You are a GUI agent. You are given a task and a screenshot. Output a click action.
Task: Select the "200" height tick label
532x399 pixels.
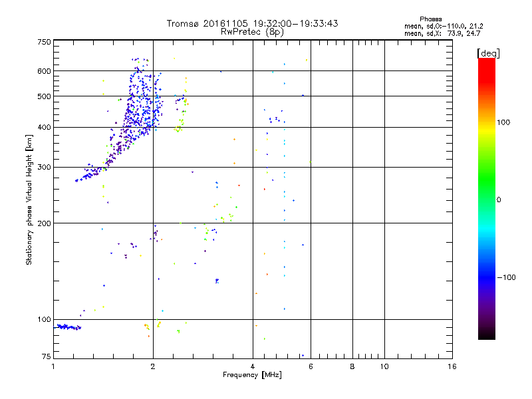pyautogui.click(x=44, y=223)
